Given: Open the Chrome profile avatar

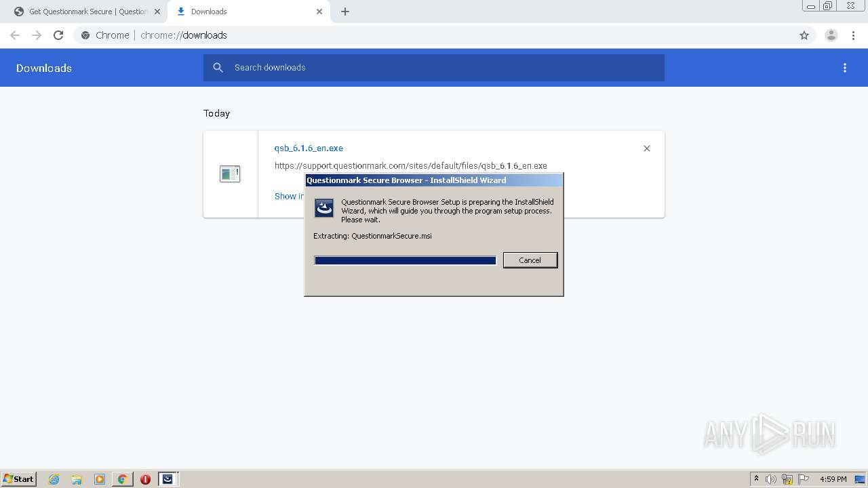Looking at the screenshot, I should [831, 35].
